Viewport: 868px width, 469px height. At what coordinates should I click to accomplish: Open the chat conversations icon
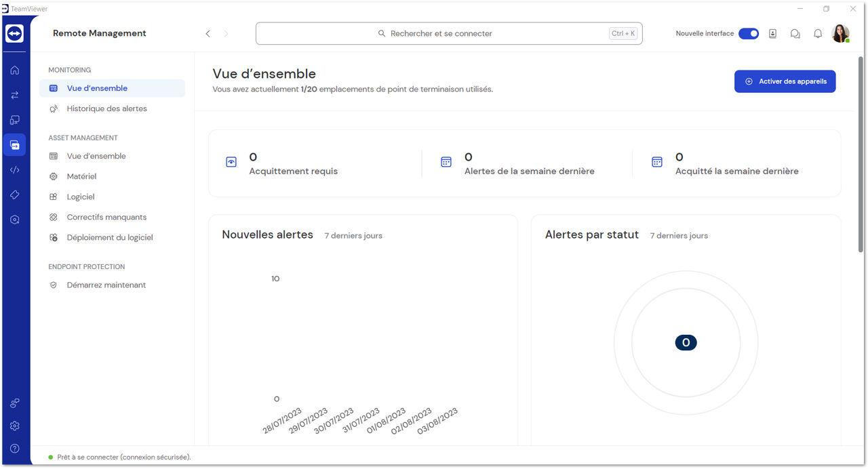click(795, 33)
